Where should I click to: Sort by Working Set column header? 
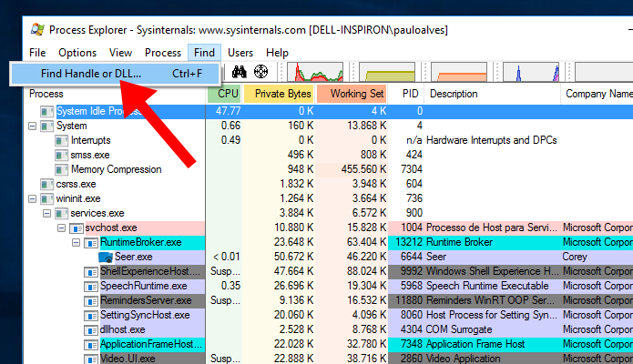tap(352, 94)
